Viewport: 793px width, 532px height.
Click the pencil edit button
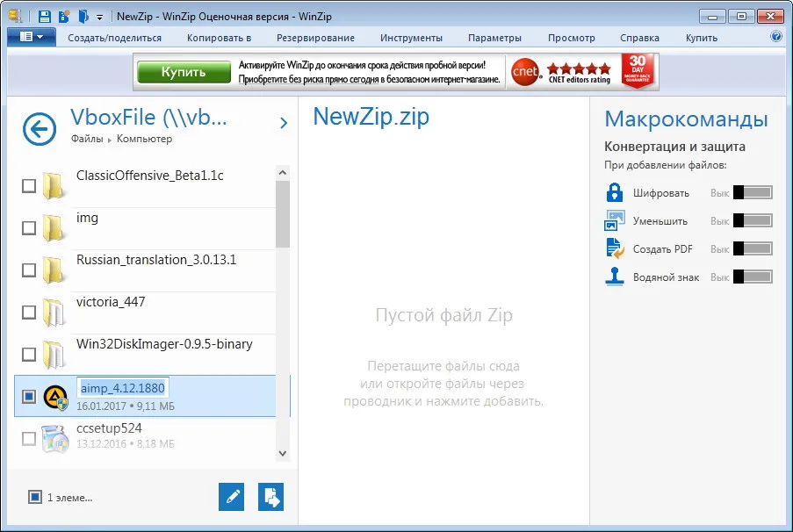click(232, 497)
